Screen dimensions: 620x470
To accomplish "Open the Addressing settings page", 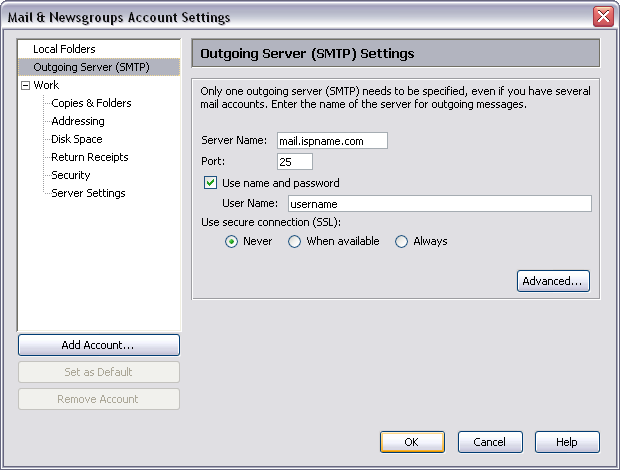I will (78, 121).
